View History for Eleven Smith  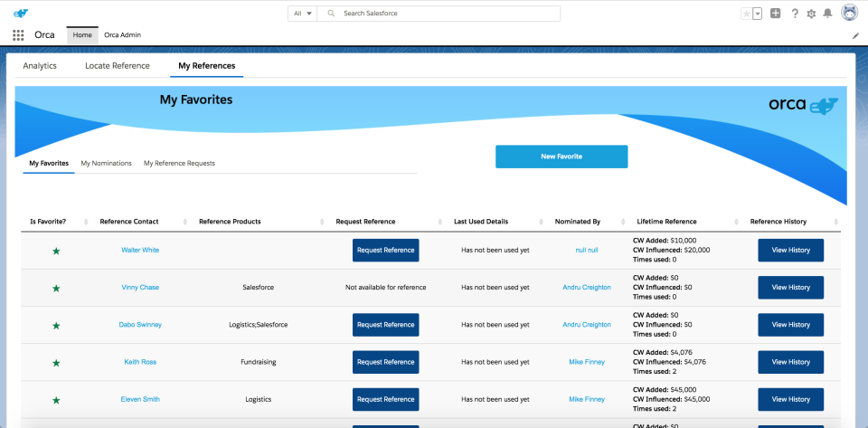[x=790, y=399]
